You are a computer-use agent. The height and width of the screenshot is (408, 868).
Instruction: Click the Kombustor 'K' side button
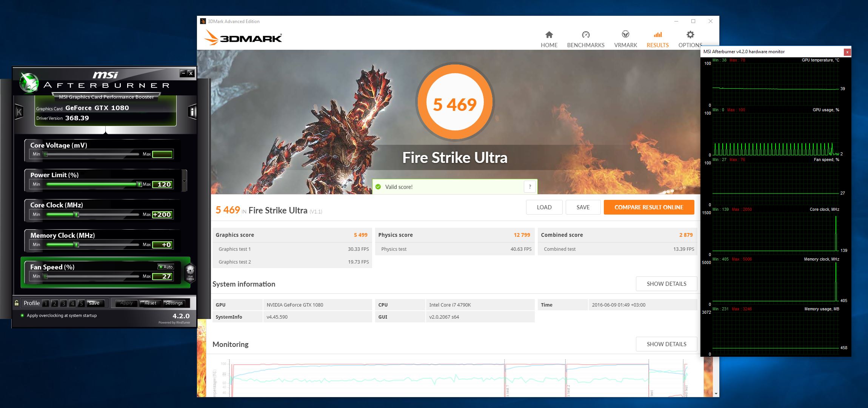point(18,112)
